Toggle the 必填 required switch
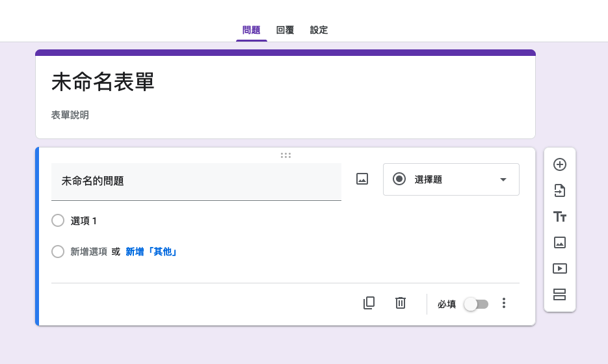The width and height of the screenshot is (608, 364). [x=476, y=304]
